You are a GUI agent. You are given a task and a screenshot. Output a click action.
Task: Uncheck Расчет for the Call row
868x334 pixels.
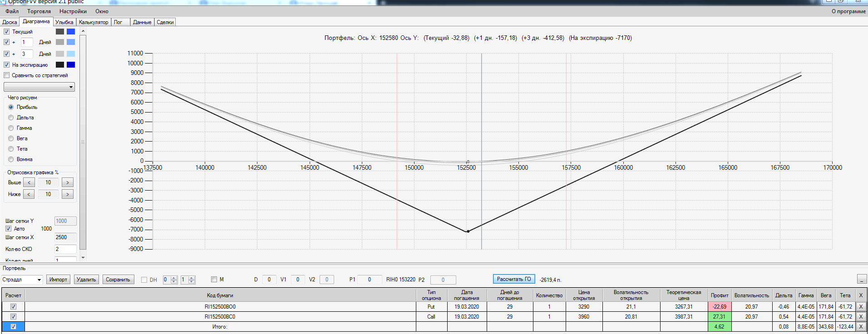click(13, 317)
